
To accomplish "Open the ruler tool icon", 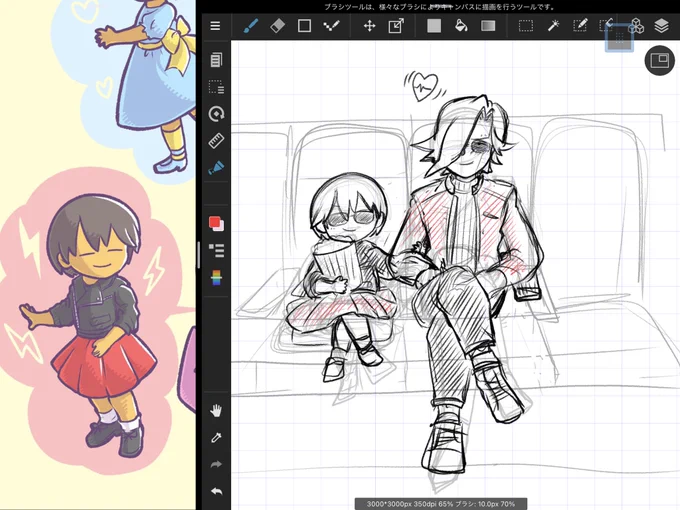I will click(216, 141).
